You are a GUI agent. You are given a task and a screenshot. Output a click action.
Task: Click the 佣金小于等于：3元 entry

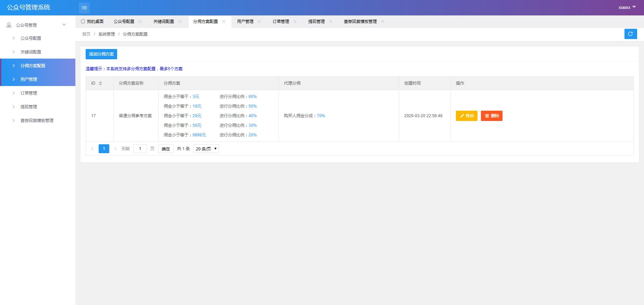point(182,97)
